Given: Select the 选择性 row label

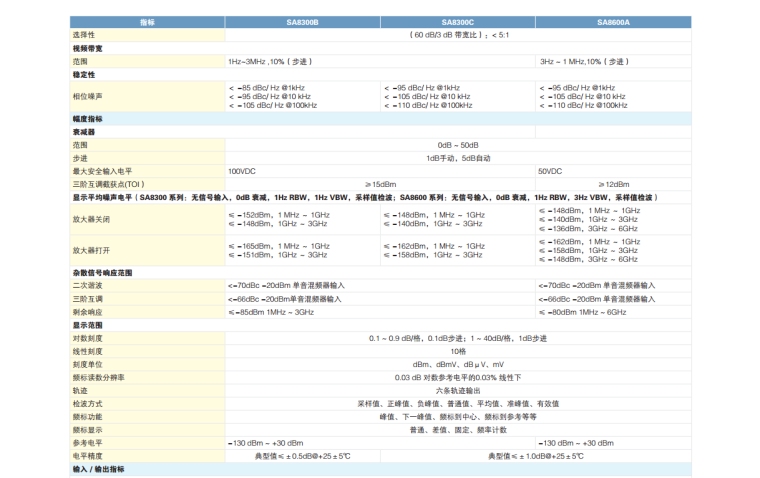Looking at the screenshot, I should point(85,34).
